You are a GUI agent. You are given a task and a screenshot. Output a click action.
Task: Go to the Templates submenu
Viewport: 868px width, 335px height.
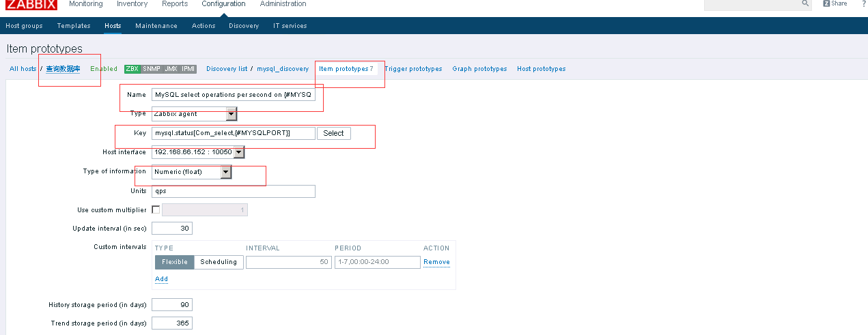[x=74, y=26]
